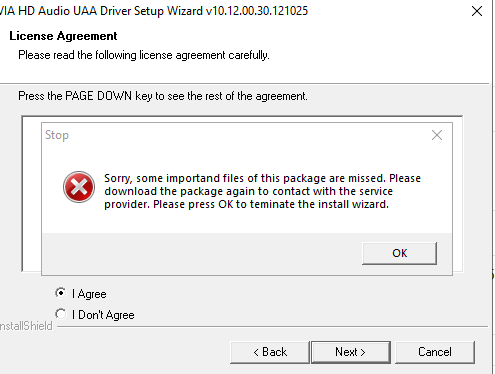
Task: Select the I Agree radio button
Action: (60, 293)
